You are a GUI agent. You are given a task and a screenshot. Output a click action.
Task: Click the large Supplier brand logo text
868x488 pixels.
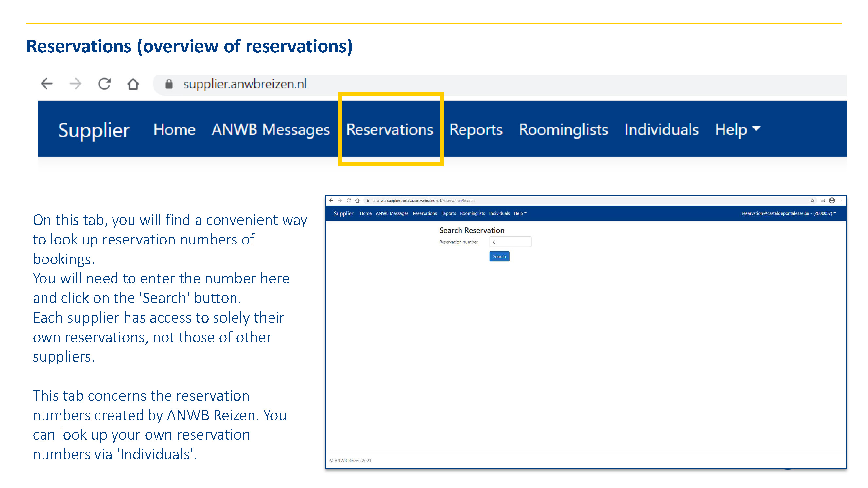(x=94, y=130)
